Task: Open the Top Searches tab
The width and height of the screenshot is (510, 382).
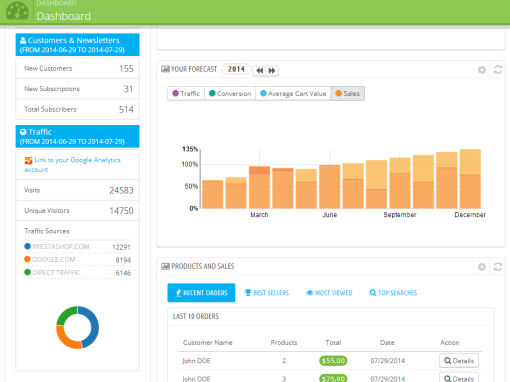Action: 393,293
